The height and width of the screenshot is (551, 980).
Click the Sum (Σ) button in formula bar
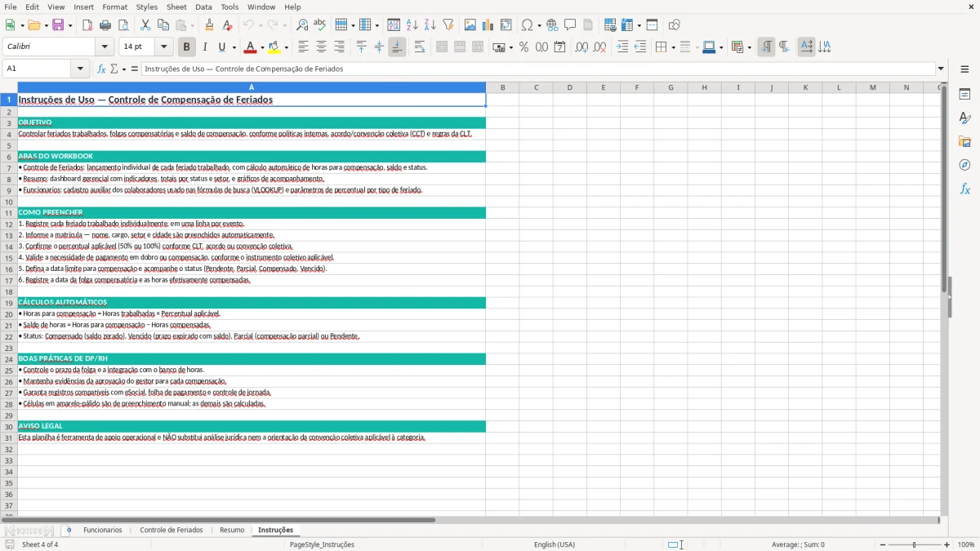[114, 69]
